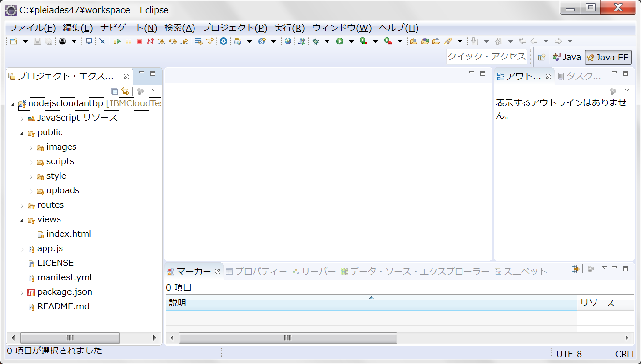Click the Step Into icon
This screenshot has width=641, height=364.
162,41
